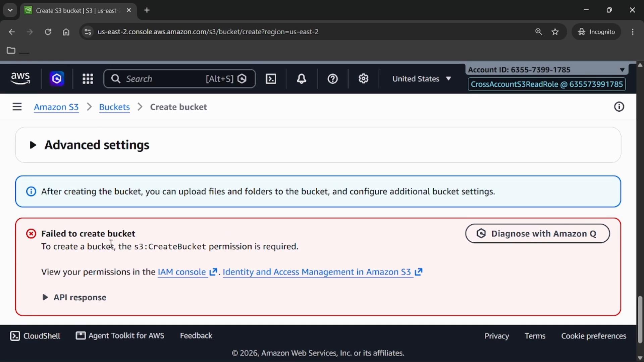Click the address bar URL

[208, 32]
